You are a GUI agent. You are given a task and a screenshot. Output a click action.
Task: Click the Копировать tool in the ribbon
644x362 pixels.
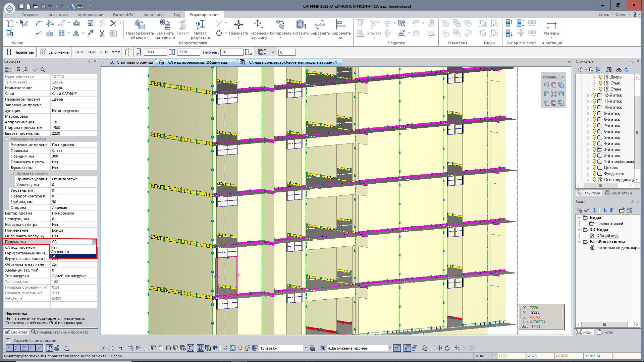click(x=280, y=24)
